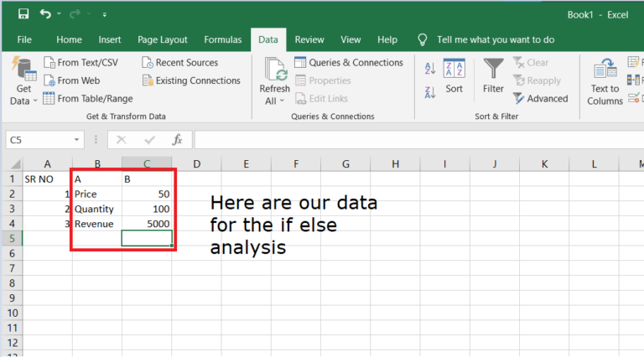Click the Clear filter button
The height and width of the screenshot is (357, 644).
tap(531, 62)
